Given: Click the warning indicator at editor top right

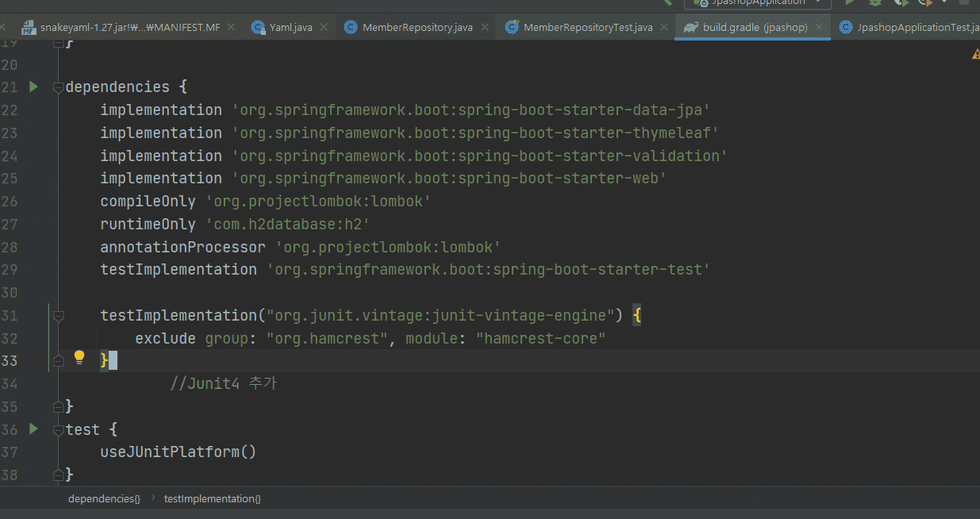Looking at the screenshot, I should click(975, 54).
